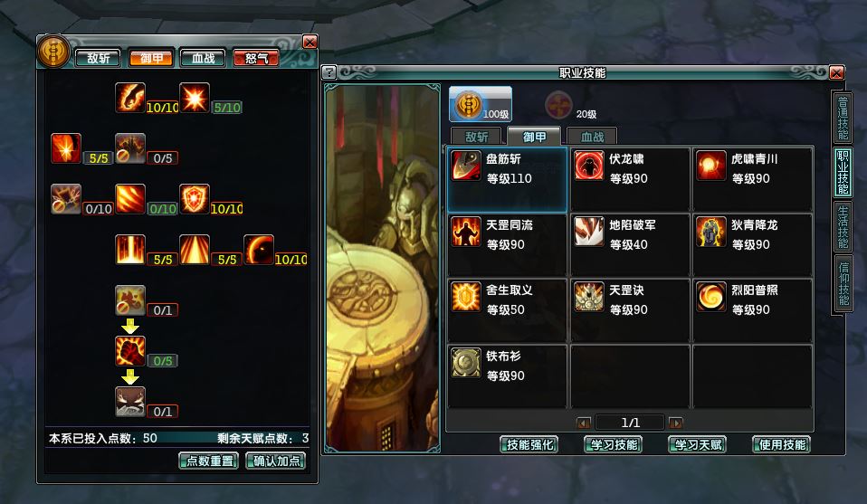Go to the previous skill page arrow
This screenshot has width=867, height=504.
584,423
